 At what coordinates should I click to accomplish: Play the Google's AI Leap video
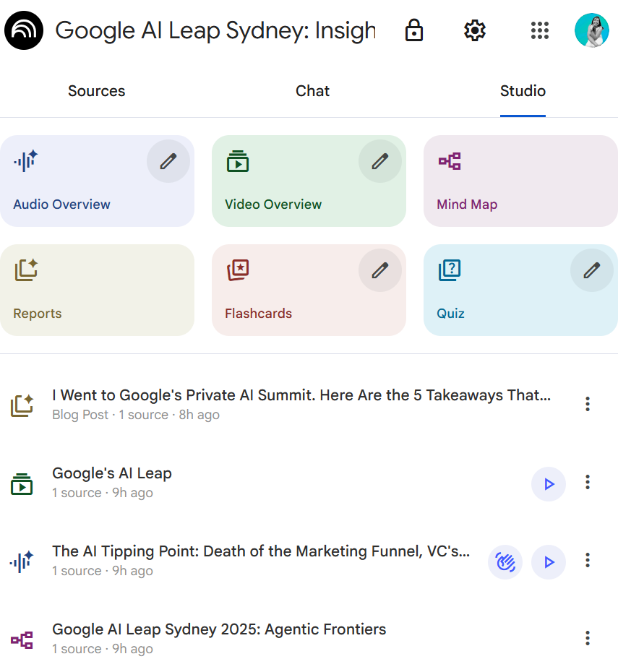tap(549, 484)
